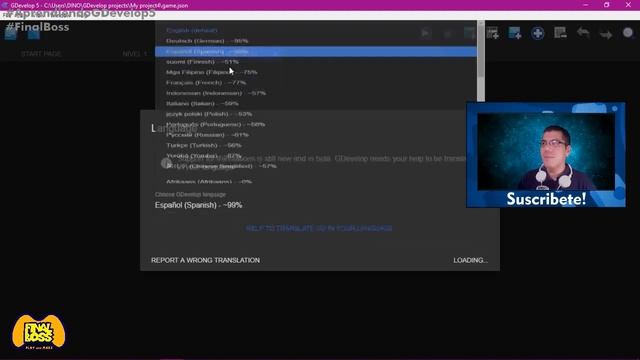Screen dimensions: 640x360
Task: Switch to the NIVEL 1 tab
Action: tap(134, 54)
